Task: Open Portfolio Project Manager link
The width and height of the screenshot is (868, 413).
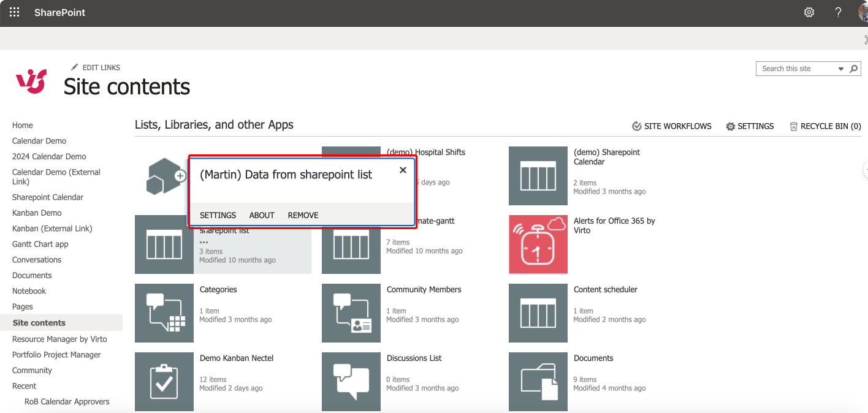Action: [56, 355]
